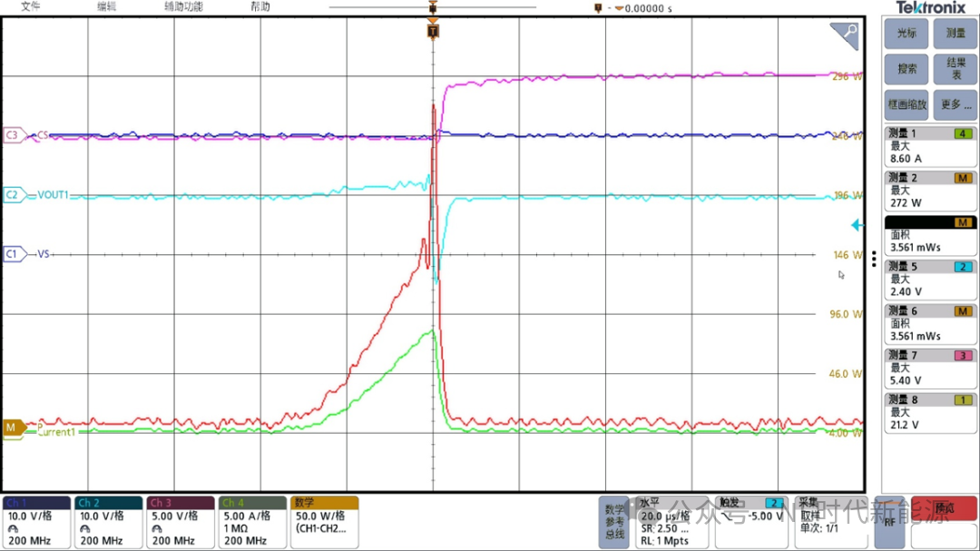Open the 数学 math badge 50.0 W/格

(324, 522)
